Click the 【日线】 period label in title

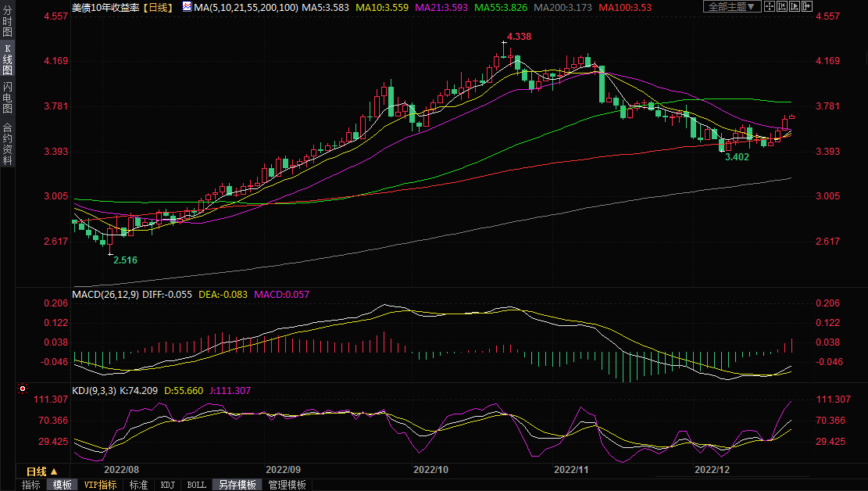(x=159, y=7)
